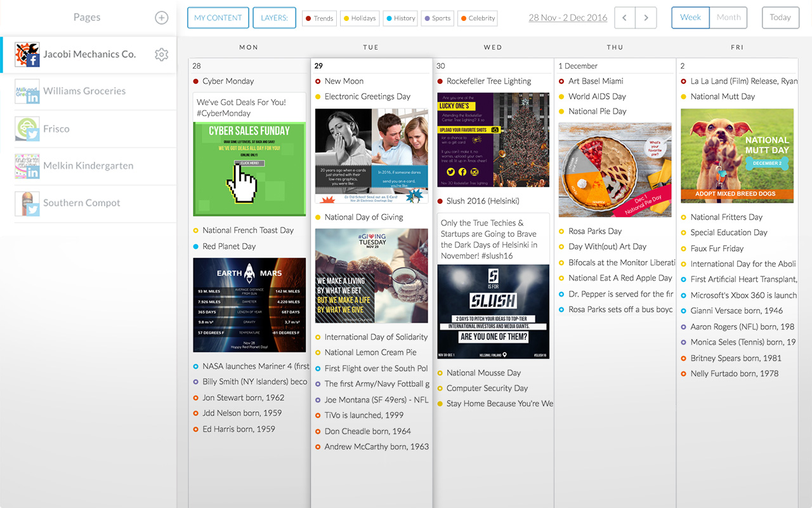Screen dimensions: 812x508
Task: Toggle the Celebrity layer filter
Action: coord(478,18)
